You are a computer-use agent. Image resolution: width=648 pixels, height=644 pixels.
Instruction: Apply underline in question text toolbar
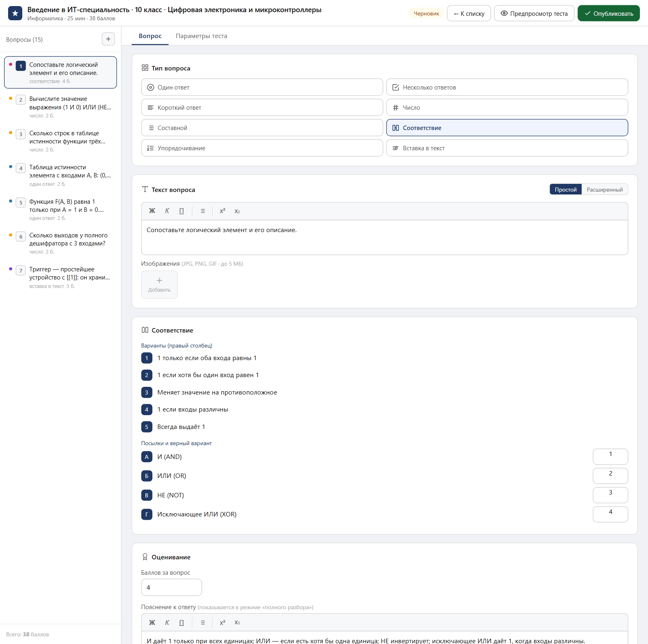point(181,211)
